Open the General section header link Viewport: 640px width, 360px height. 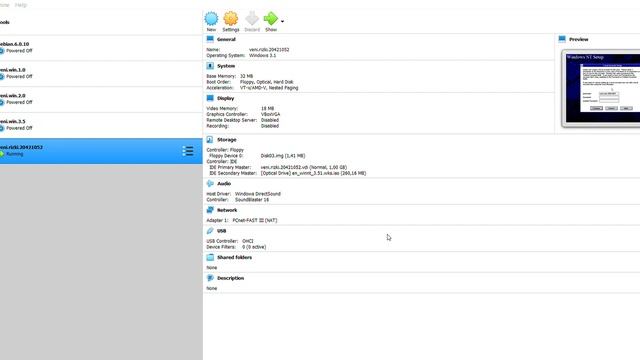[226, 39]
